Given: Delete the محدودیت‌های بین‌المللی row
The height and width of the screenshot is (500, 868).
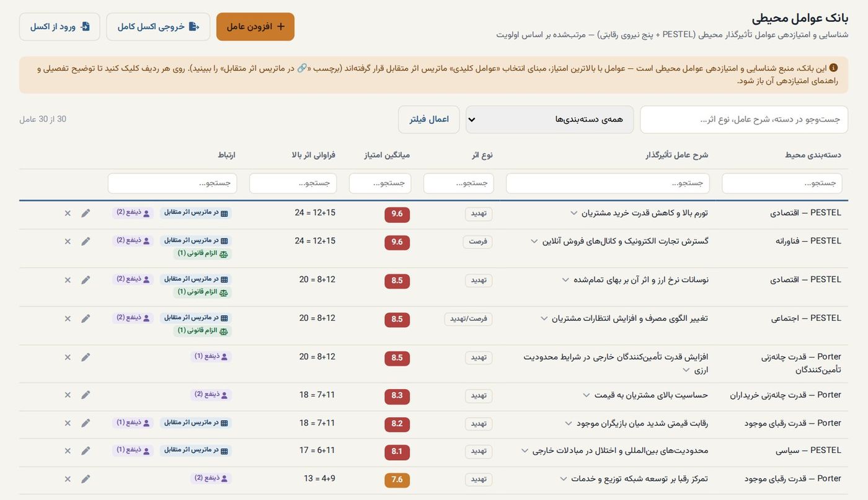Looking at the screenshot, I should [x=68, y=451].
